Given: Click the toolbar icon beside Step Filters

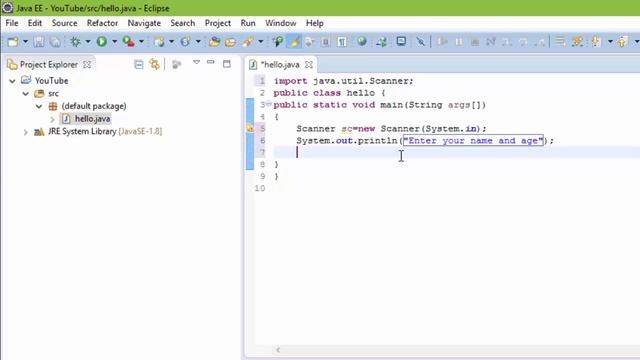Looking at the screenshot, I should click(560, 42).
